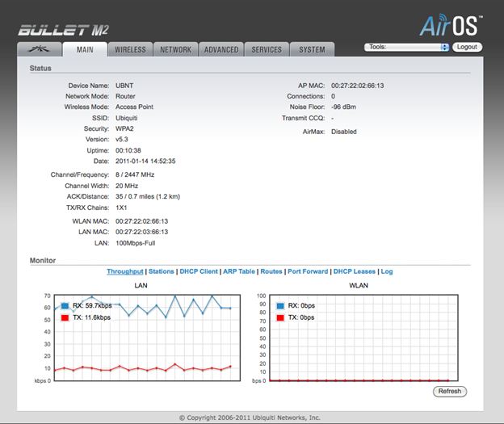Image resolution: width=504 pixels, height=424 pixels.
Task: Open the Port Forward link
Action: click(308, 271)
